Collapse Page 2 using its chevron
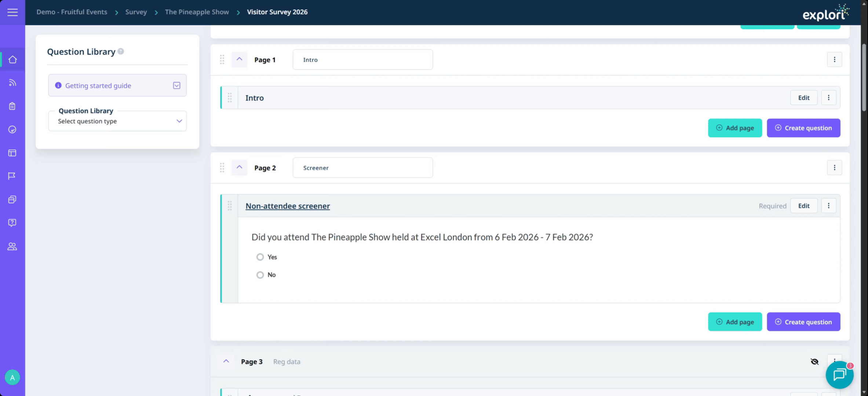Image resolution: width=868 pixels, height=396 pixels. (x=239, y=168)
